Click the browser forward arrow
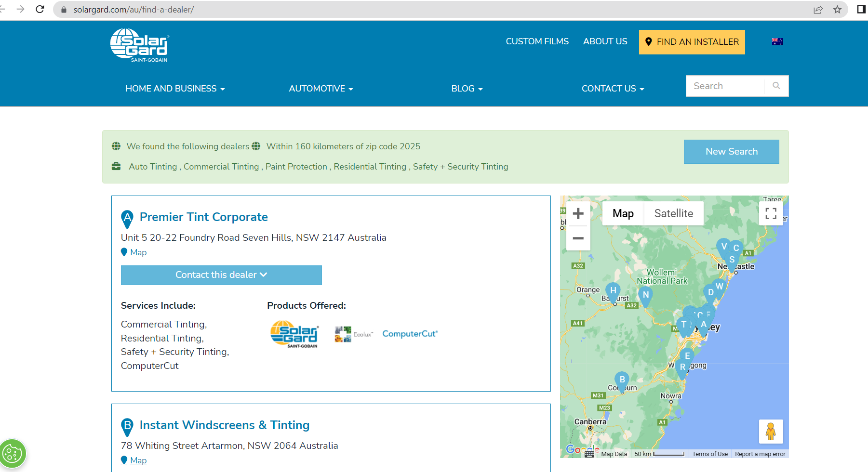This screenshot has height=472, width=868. pos(20,9)
